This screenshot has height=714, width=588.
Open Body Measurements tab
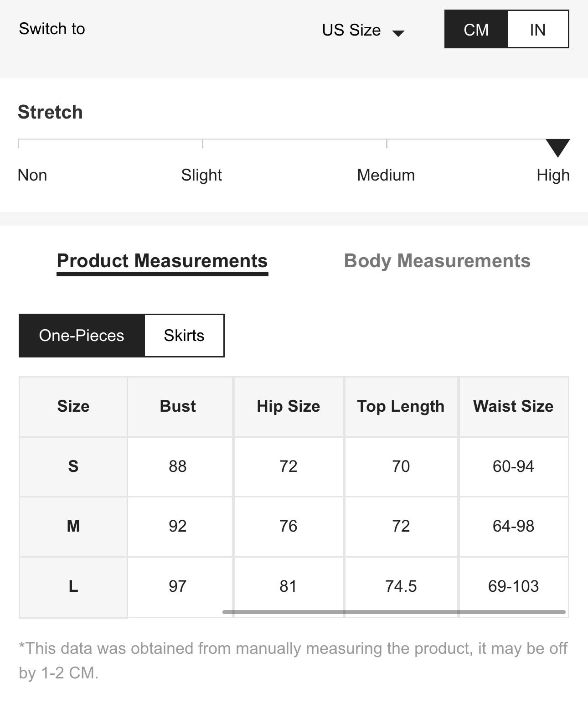coord(437,261)
